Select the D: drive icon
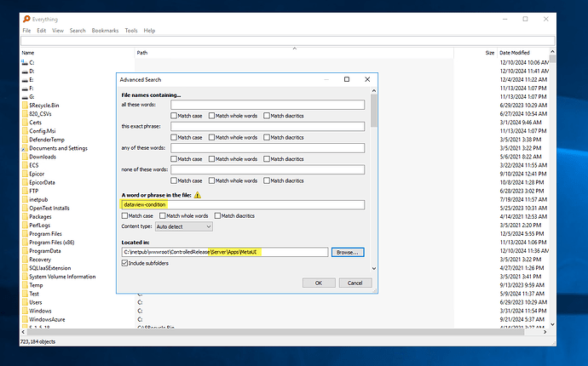Viewport: 588px width, 366px height. click(x=25, y=71)
